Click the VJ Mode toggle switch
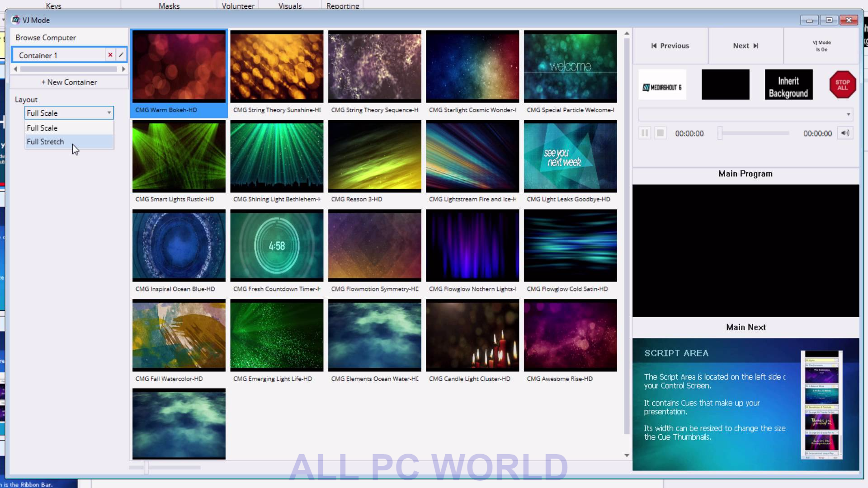This screenshot has width=868, height=488. click(822, 46)
